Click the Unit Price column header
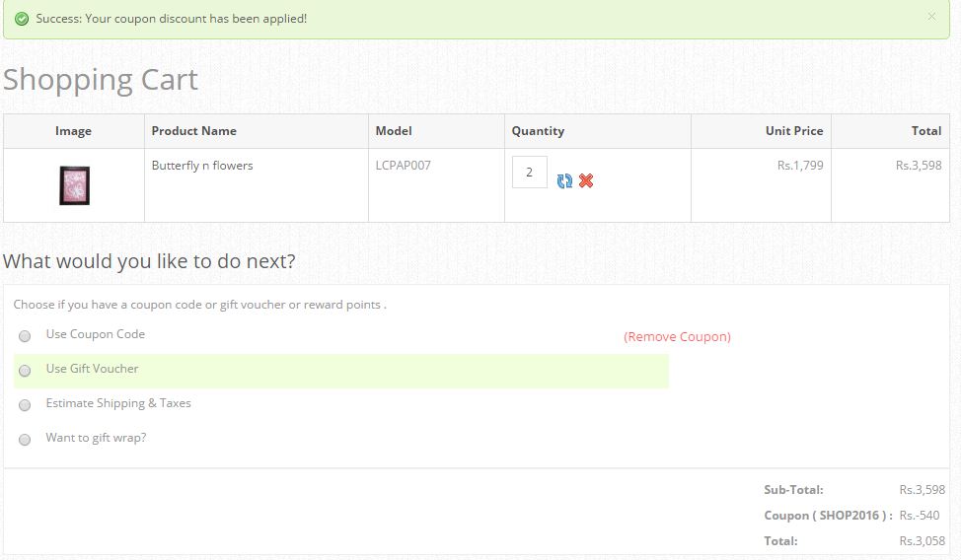Screen dimensions: 961x560 tap(793, 131)
